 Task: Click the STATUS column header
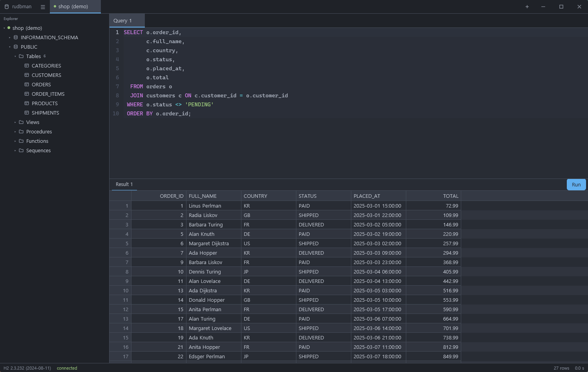[323, 196]
